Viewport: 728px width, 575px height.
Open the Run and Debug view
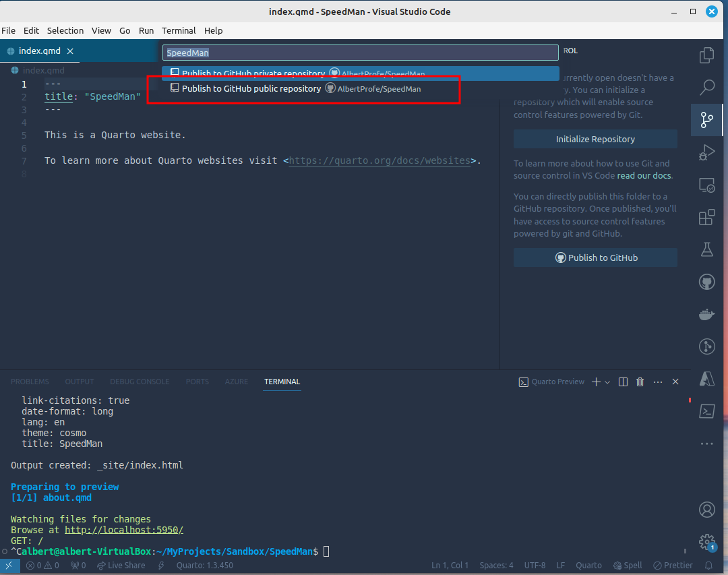[x=706, y=152]
